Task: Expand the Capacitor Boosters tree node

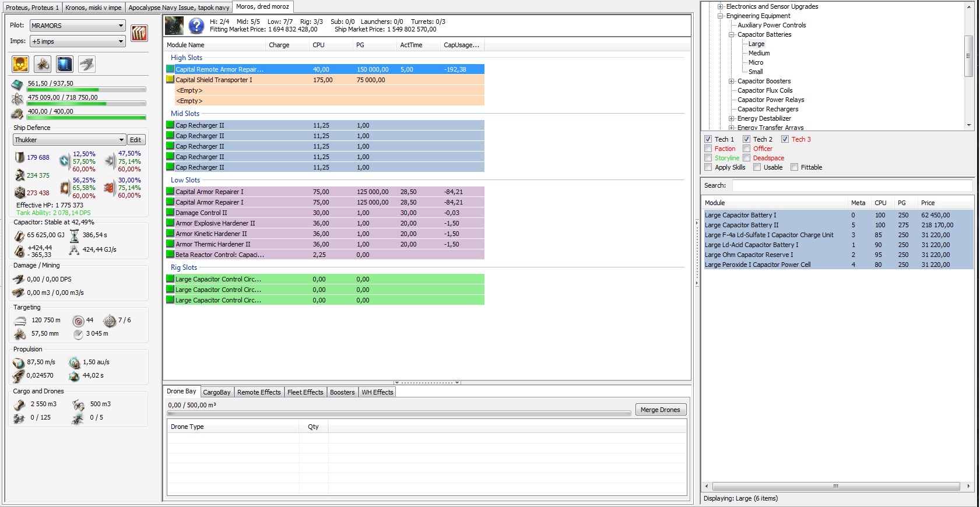Action: [x=731, y=81]
